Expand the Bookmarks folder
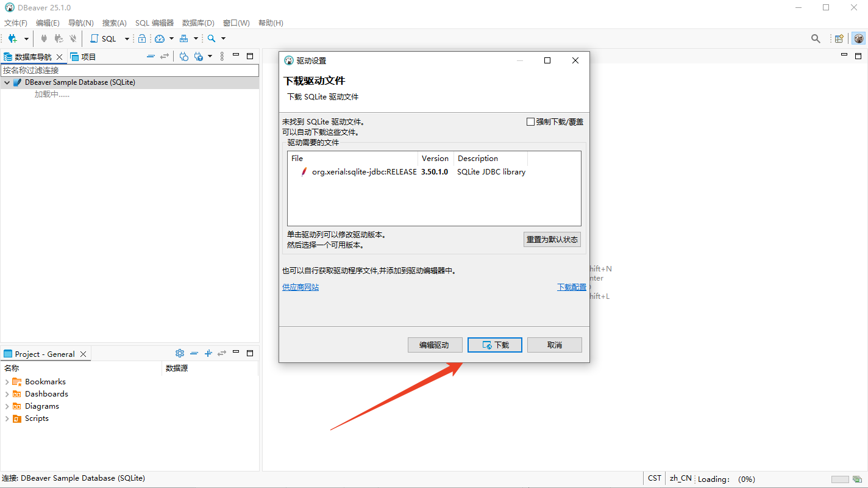 tap(7, 382)
